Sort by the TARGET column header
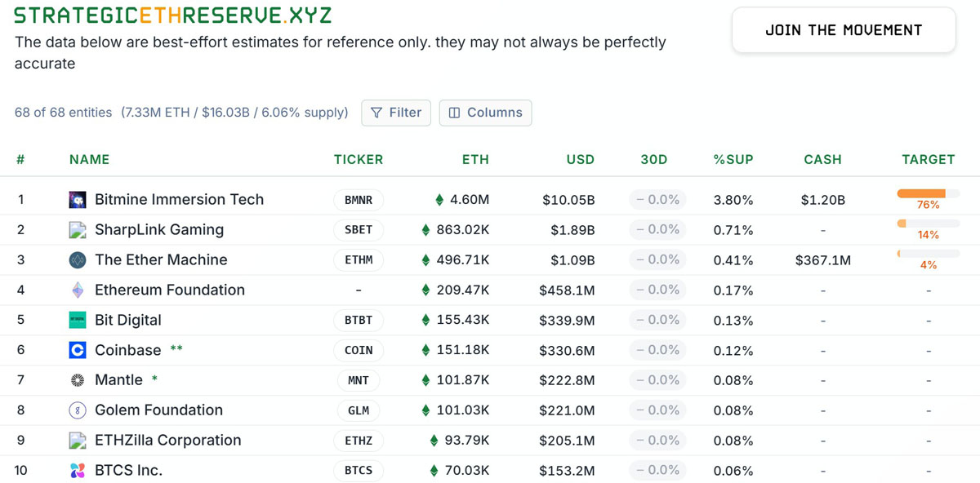Image resolution: width=980 pixels, height=483 pixels. pyautogui.click(x=928, y=160)
